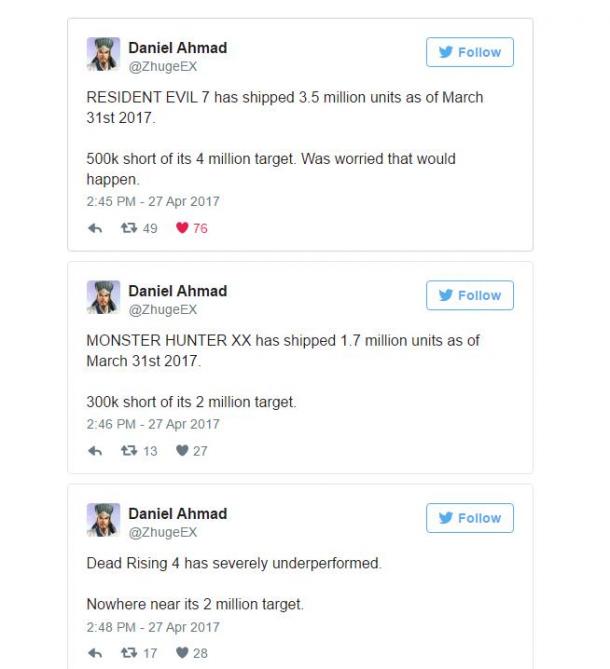The width and height of the screenshot is (610, 669).
Task: Open the 2:45 PM - 27 Apr 2017 timestamp
Action: 153,201
